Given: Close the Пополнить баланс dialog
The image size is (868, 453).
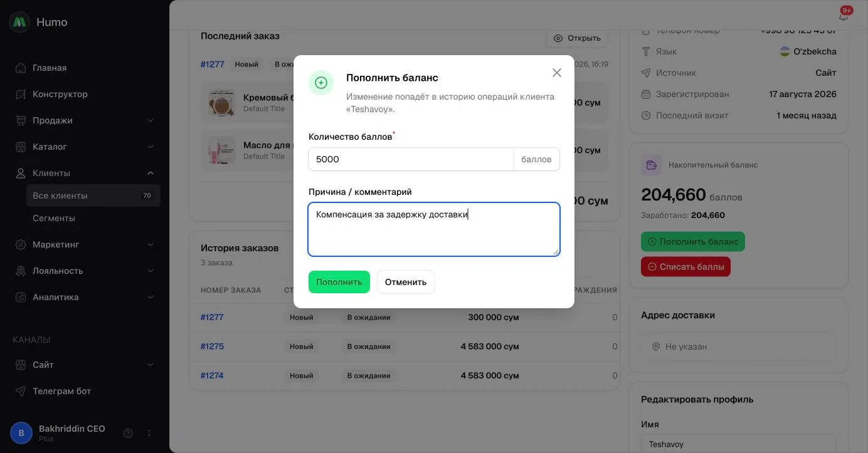Looking at the screenshot, I should [557, 73].
